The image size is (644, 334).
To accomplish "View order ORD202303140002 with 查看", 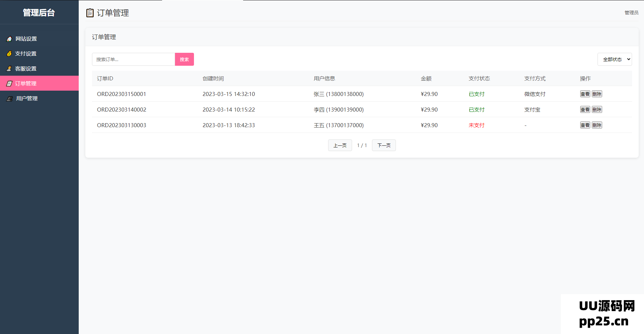I will pyautogui.click(x=585, y=110).
